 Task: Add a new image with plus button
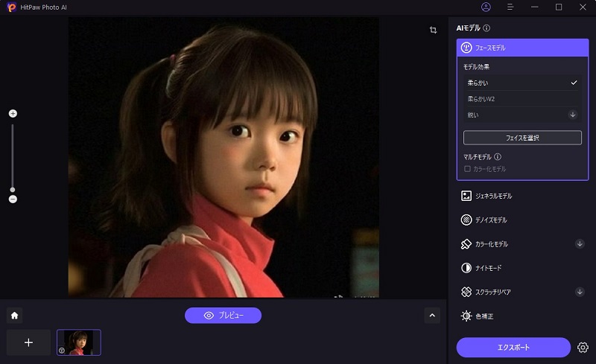pyautogui.click(x=28, y=342)
